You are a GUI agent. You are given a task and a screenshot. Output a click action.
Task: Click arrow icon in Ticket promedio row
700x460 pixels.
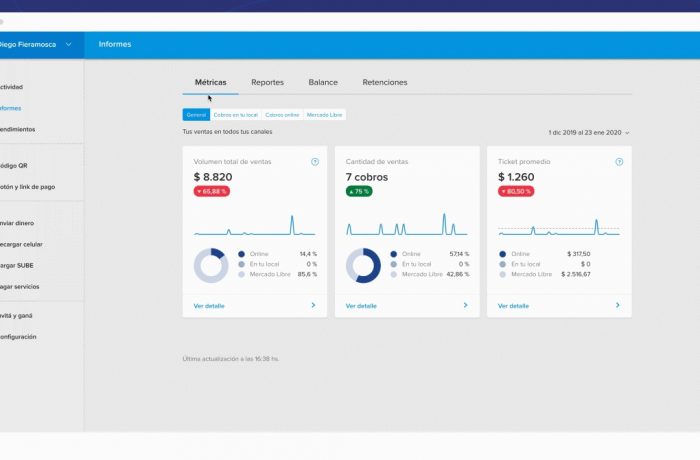pyautogui.click(x=618, y=305)
